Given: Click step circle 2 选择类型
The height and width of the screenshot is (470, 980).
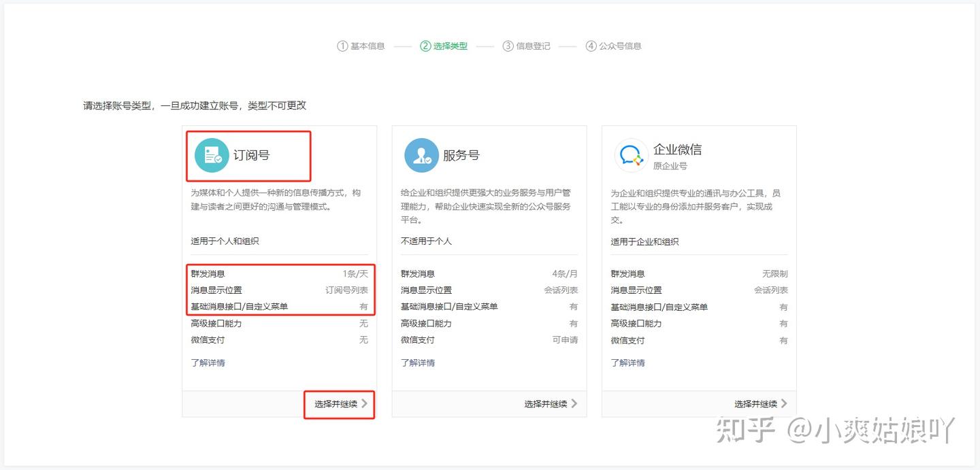Looking at the screenshot, I should tap(425, 46).
